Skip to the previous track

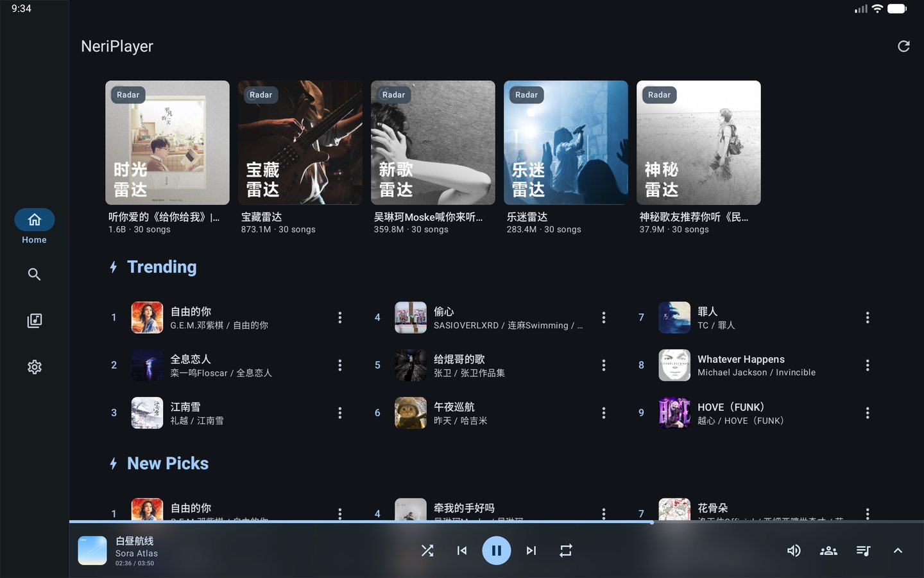pos(462,550)
